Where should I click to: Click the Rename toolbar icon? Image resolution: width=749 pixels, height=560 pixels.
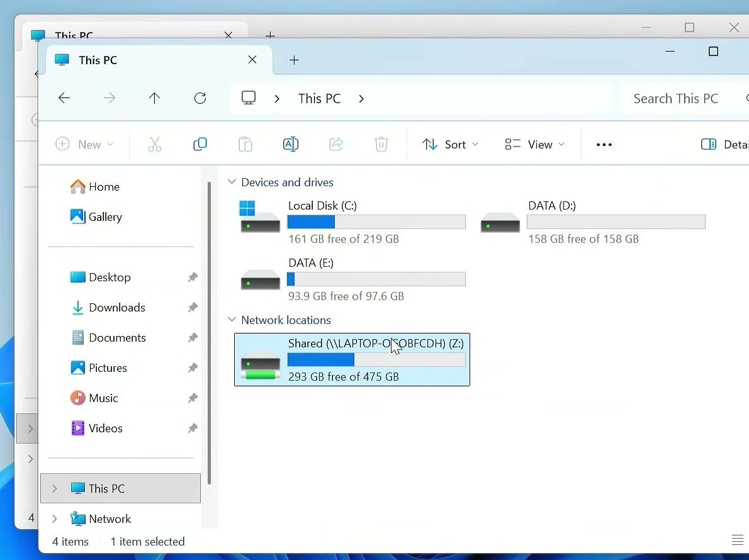[290, 144]
